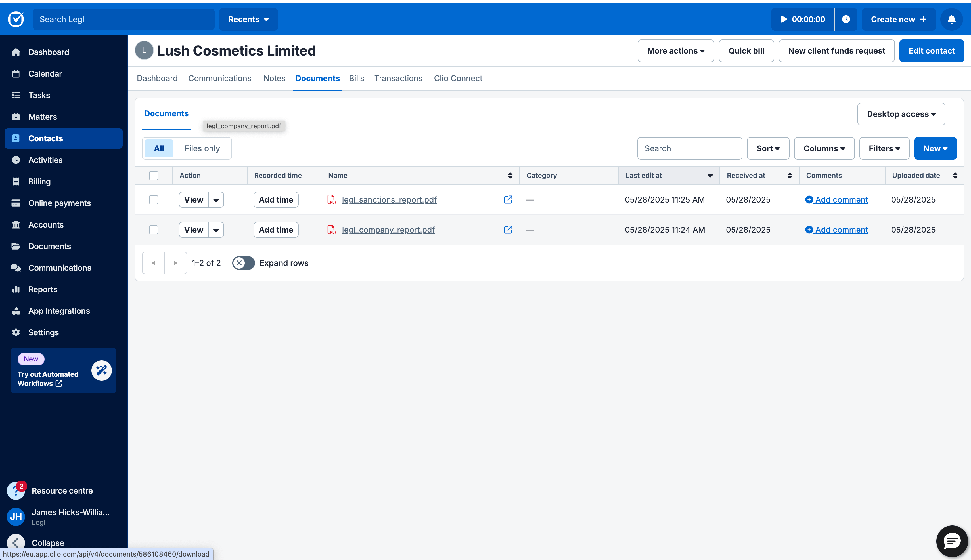
Task: Tick the checkbox for legl_sanctions_report.pdf row
Action: tap(154, 200)
